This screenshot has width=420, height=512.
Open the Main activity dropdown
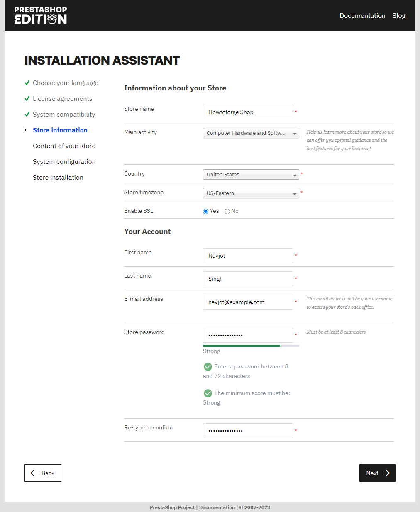251,133
